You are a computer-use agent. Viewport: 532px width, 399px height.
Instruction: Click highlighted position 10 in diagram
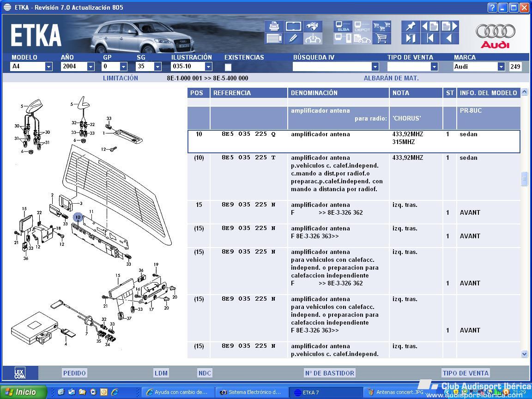(x=78, y=217)
